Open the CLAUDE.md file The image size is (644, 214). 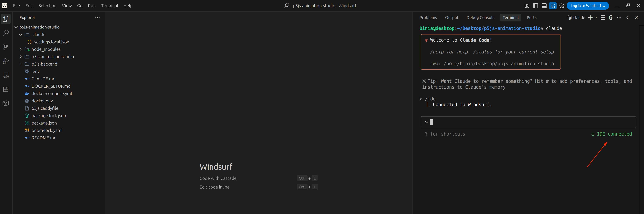[x=43, y=79]
